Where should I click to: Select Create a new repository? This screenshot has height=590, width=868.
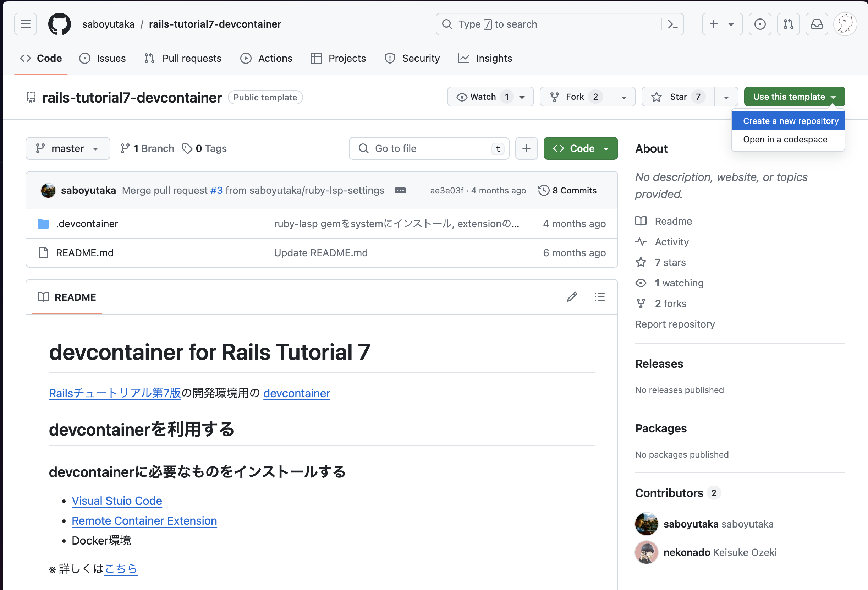coord(788,121)
